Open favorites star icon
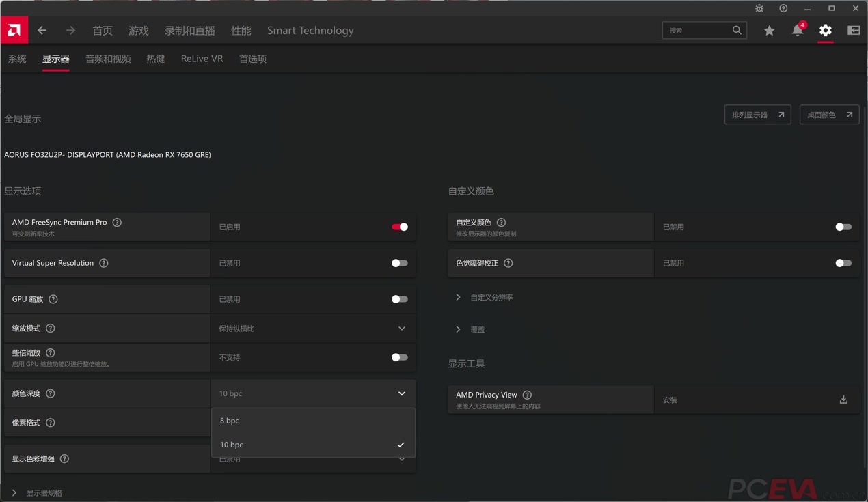Viewport: 868px width, 502px height. pos(769,30)
